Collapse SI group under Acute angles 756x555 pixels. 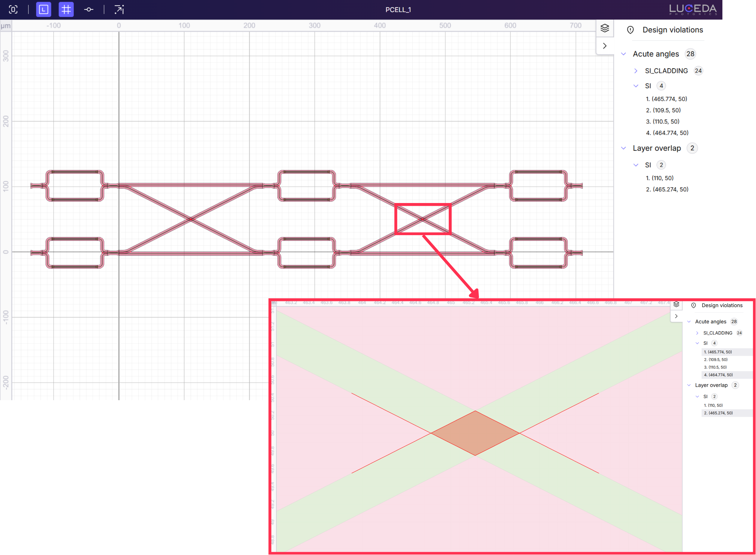pyautogui.click(x=636, y=86)
